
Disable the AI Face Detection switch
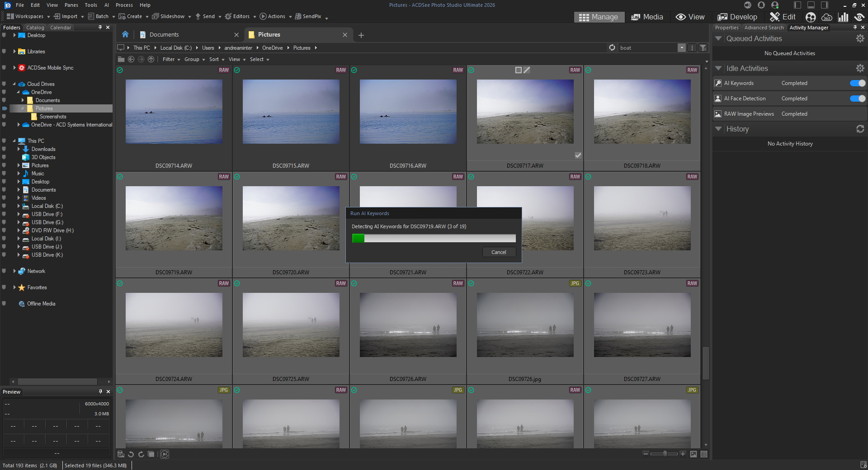tap(857, 99)
